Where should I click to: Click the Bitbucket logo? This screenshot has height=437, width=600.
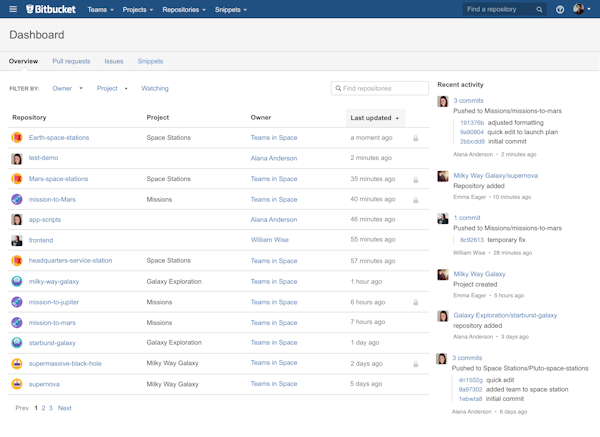click(x=51, y=9)
